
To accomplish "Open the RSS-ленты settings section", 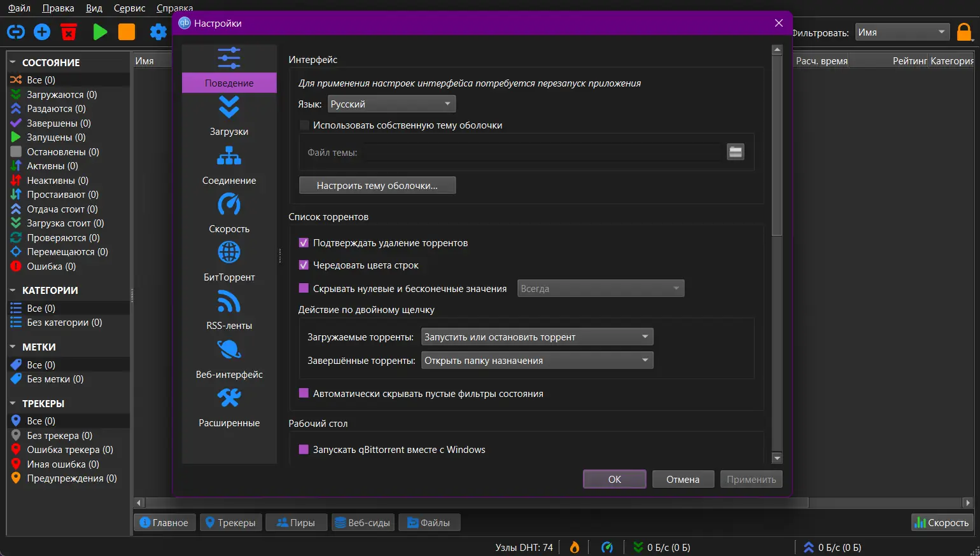I will pyautogui.click(x=229, y=310).
